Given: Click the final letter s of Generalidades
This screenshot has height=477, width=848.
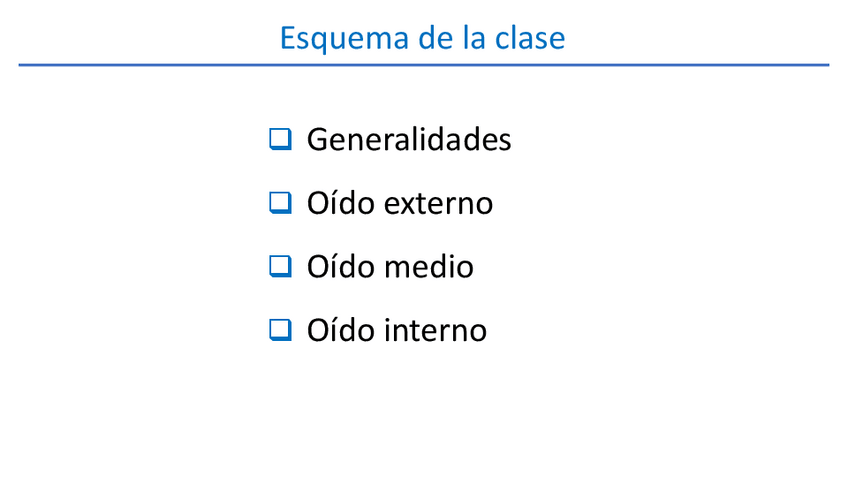Looking at the screenshot, I should tap(504, 140).
